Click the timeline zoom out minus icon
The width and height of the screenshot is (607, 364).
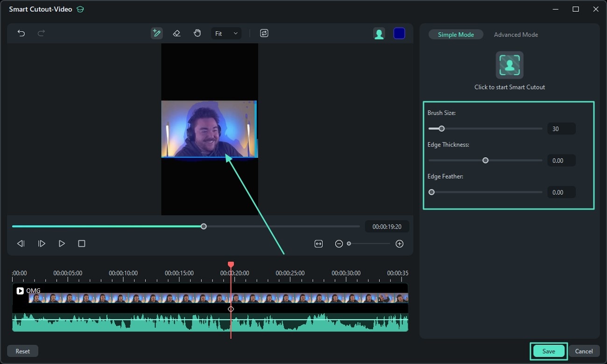[339, 244]
